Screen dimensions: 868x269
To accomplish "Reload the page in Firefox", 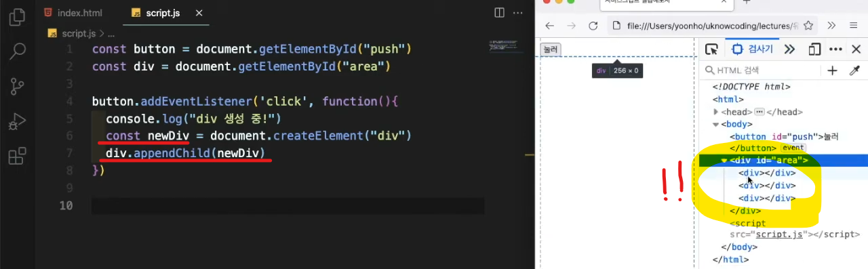I will click(593, 26).
